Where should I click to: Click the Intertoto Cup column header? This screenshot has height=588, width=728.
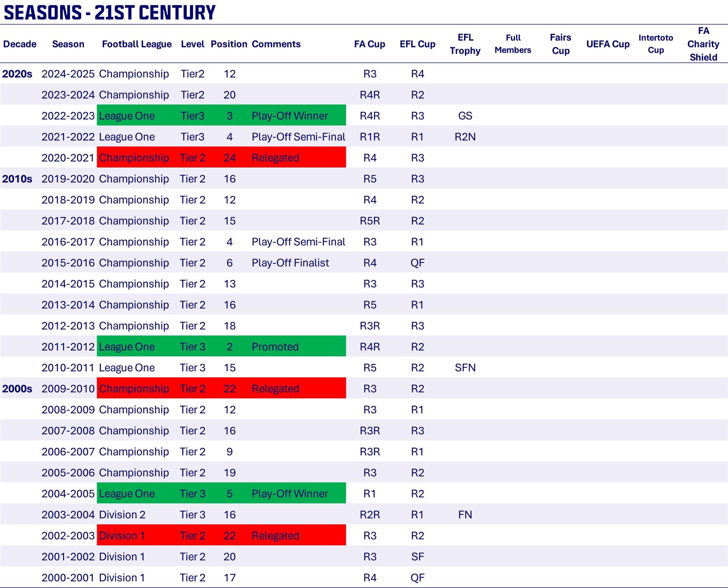pyautogui.click(x=656, y=44)
